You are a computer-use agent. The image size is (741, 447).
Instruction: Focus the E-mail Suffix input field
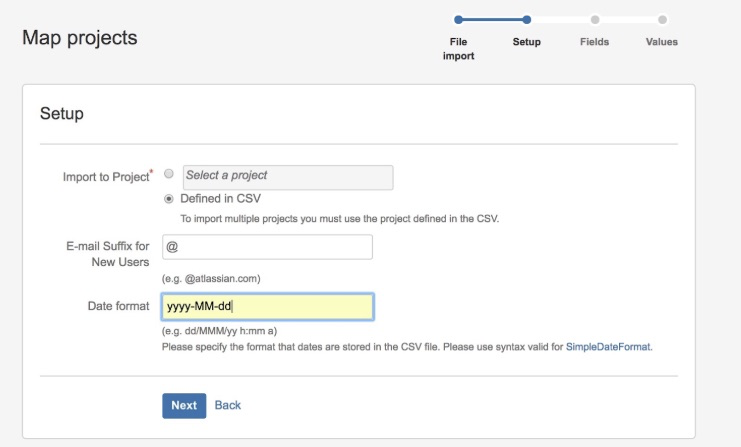click(x=267, y=247)
